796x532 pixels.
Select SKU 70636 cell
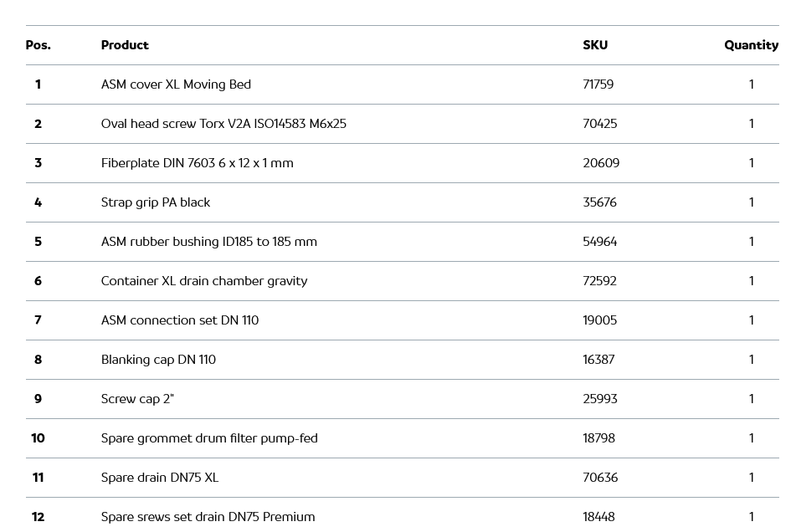tap(600, 478)
